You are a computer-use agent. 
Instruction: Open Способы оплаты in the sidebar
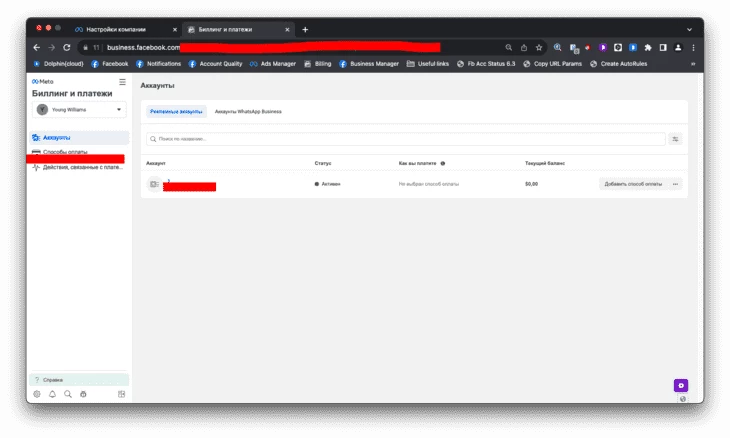click(x=65, y=152)
